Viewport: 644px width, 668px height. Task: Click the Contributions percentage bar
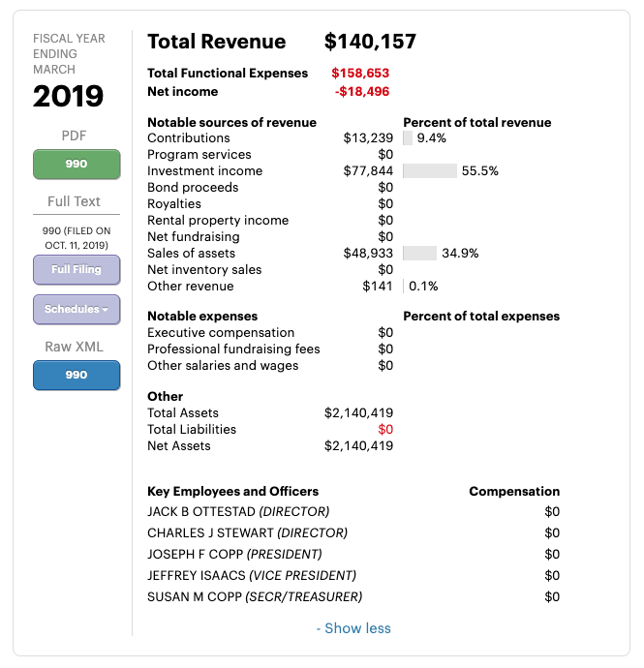coord(408,138)
